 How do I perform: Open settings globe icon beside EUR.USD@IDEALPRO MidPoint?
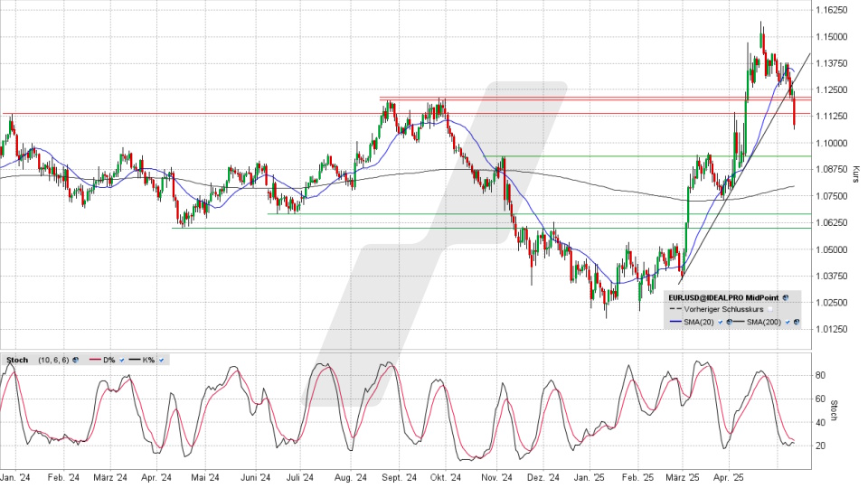[786, 297]
